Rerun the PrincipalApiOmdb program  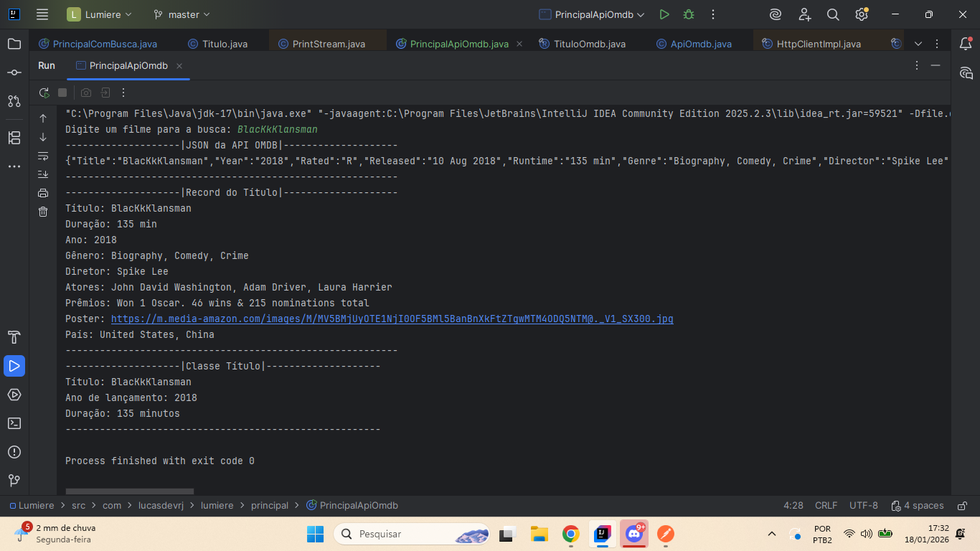coord(44,93)
